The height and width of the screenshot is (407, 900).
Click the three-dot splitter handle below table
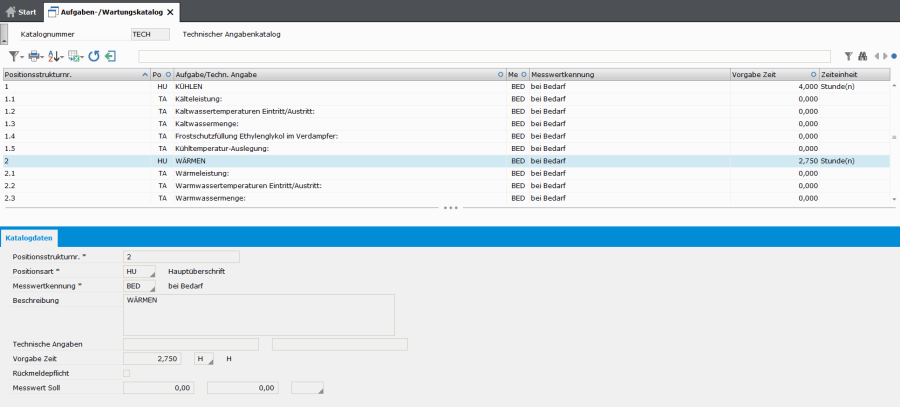451,208
